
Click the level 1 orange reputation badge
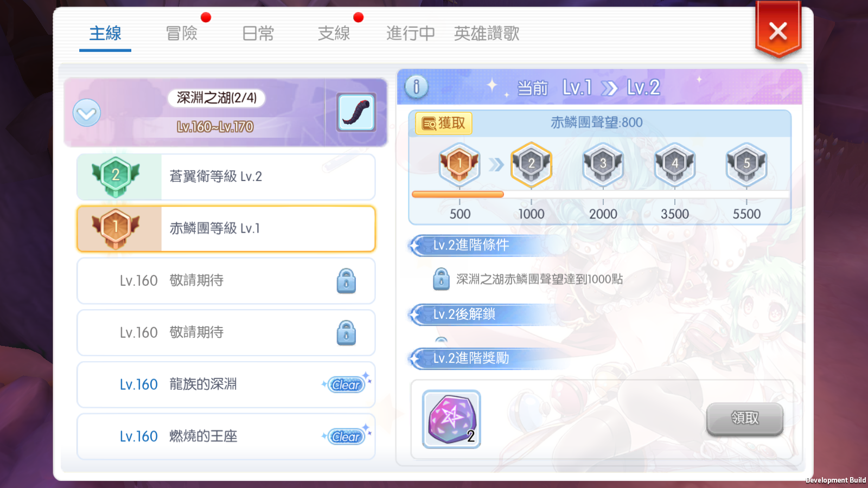tap(459, 163)
